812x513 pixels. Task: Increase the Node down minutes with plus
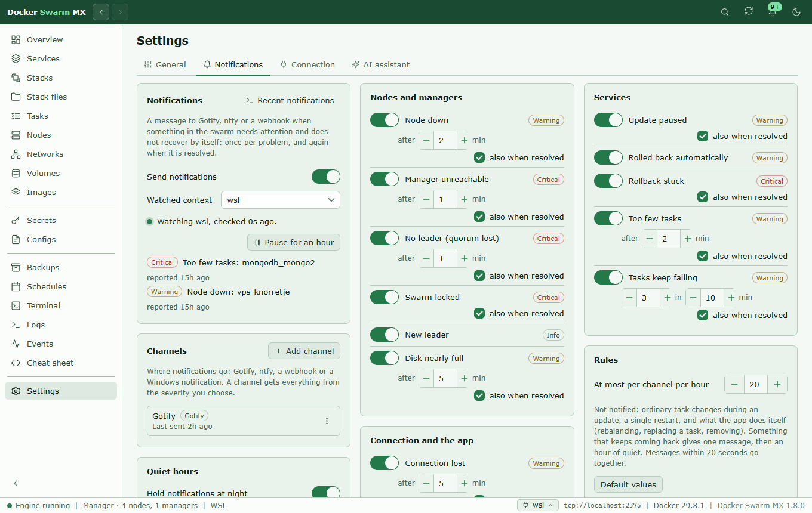pos(465,140)
